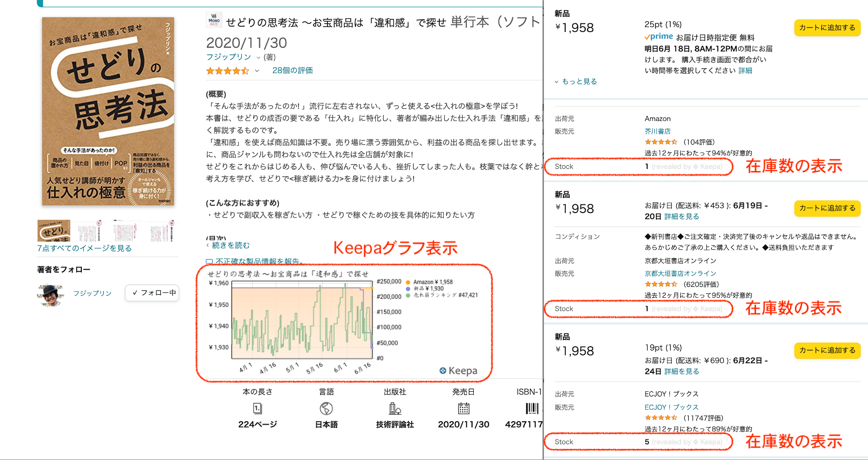Image resolution: width=868 pixels, height=460 pixels.
Task: Click the Mono Rate icon beside title
Action: pos(214,20)
